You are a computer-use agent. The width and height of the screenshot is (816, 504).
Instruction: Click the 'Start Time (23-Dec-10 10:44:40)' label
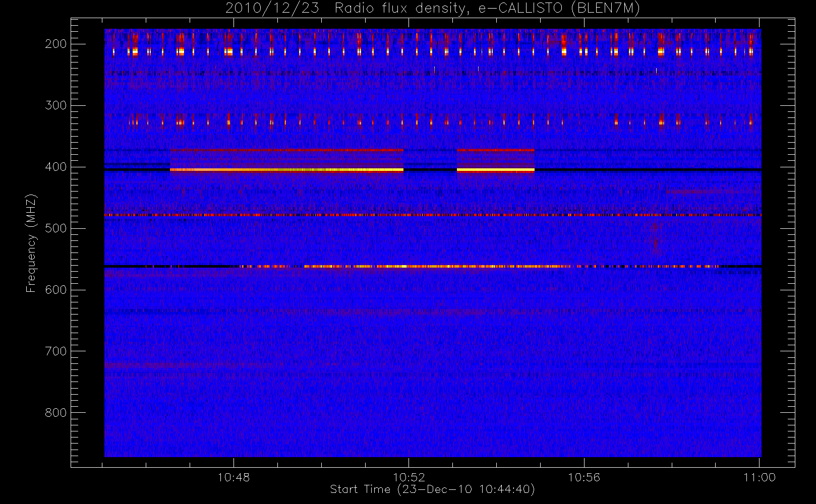pos(432,489)
